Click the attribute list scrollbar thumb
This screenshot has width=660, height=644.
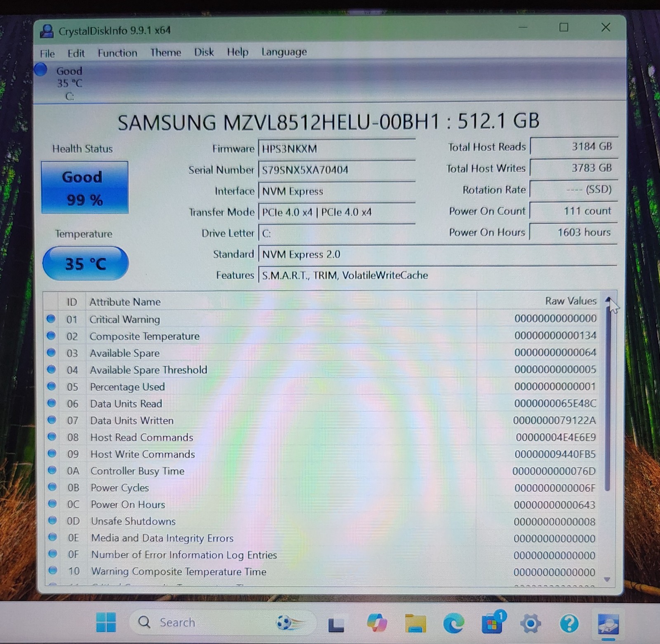607,398
